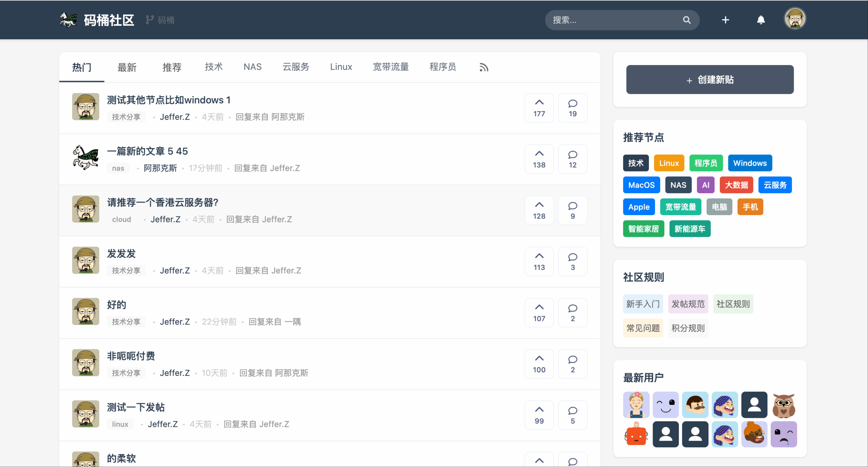Open post title 测试一下发帖

click(x=136, y=407)
